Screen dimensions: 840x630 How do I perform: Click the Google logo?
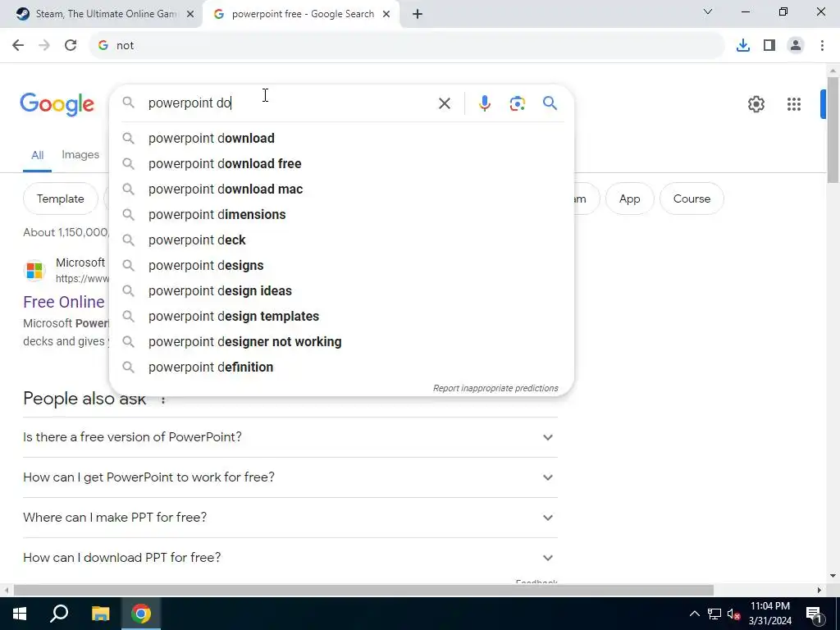57,104
